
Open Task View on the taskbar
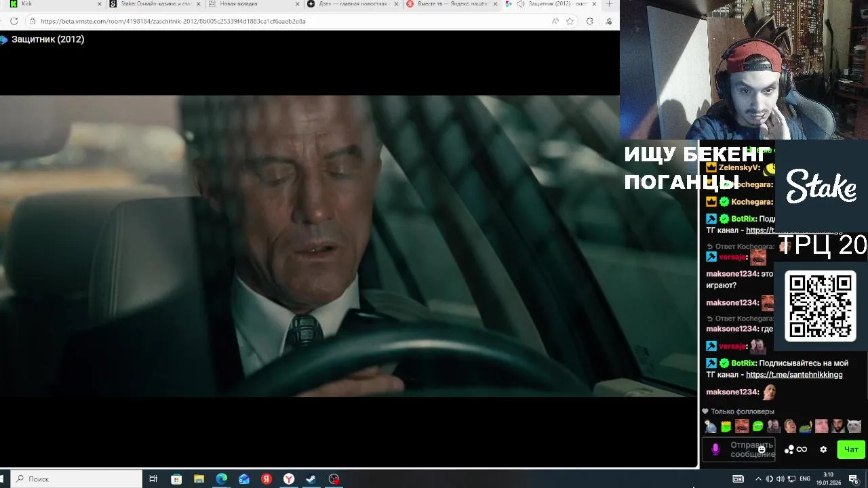(x=153, y=479)
